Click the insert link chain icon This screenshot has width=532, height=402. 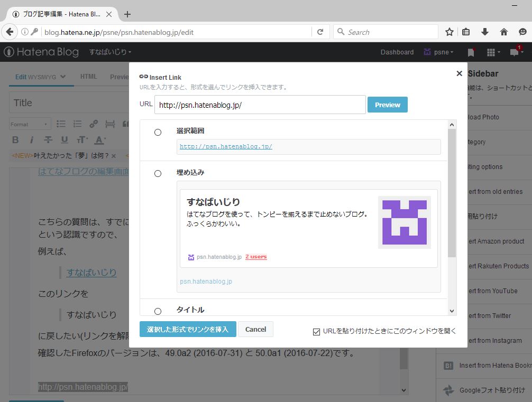pyautogui.click(x=94, y=124)
